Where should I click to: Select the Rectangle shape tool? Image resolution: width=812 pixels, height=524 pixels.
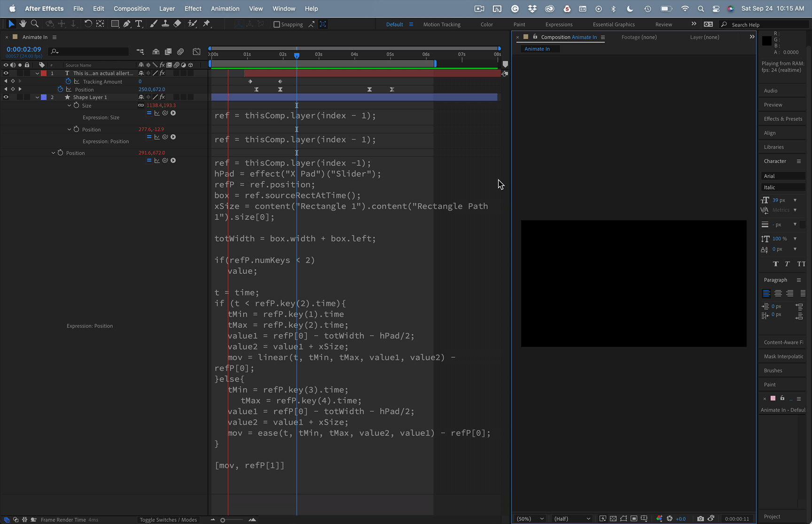(x=115, y=23)
